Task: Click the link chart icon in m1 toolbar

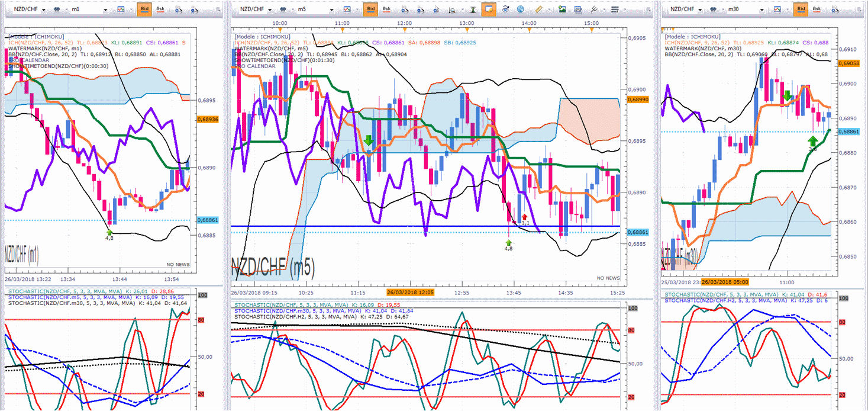Action: [x=57, y=9]
